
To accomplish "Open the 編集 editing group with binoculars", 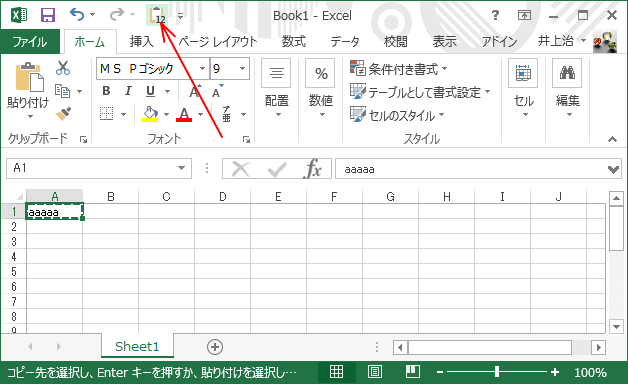I will point(568,89).
